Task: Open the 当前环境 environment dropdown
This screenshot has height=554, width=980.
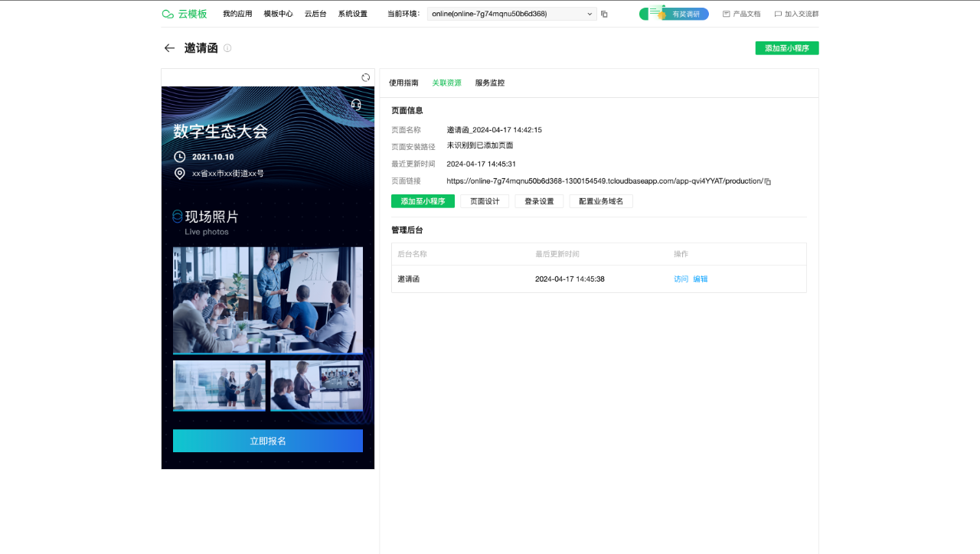Action: [x=511, y=14]
